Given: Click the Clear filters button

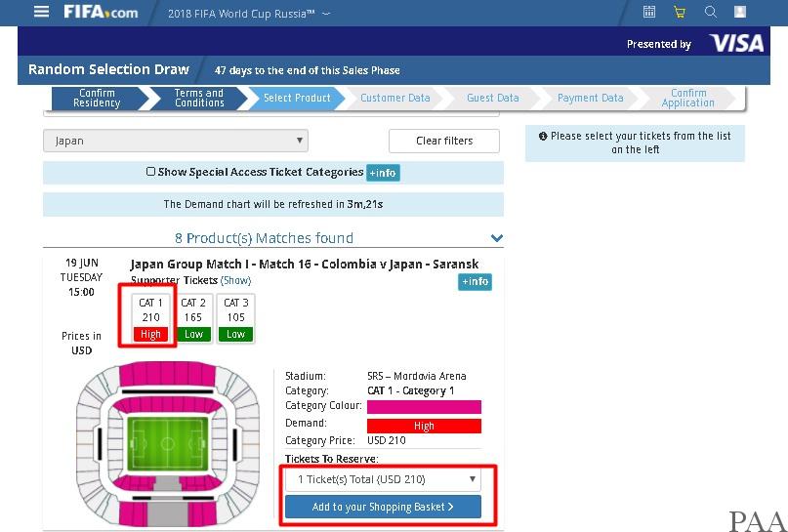Looking at the screenshot, I should click(444, 142).
